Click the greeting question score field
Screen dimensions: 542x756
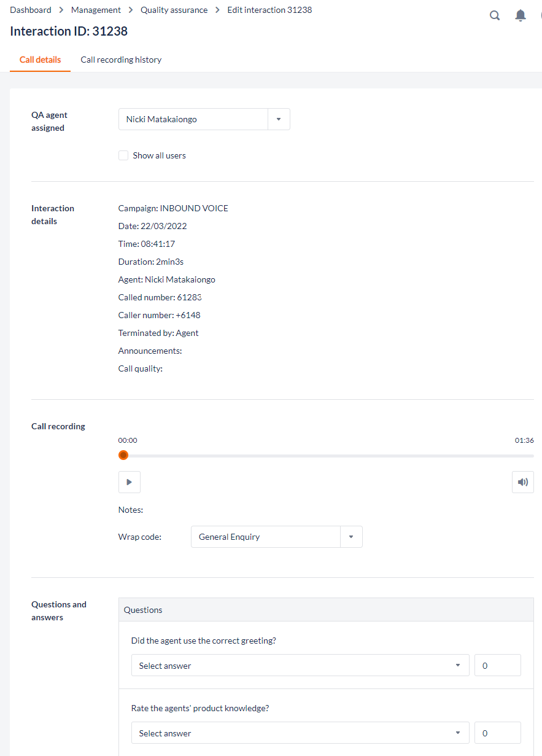[497, 665]
